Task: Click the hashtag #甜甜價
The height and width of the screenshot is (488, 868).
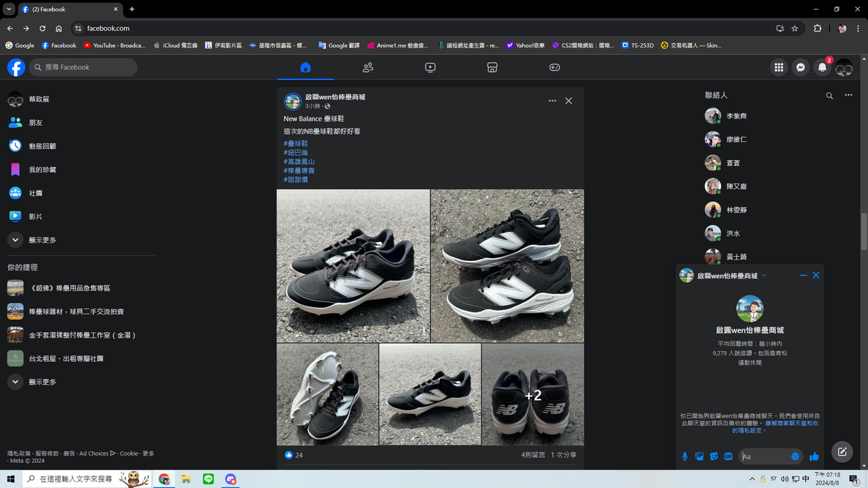Action: [x=296, y=180]
